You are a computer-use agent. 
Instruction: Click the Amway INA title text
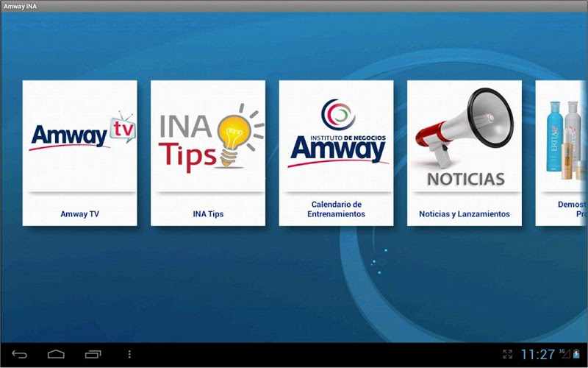[21, 7]
